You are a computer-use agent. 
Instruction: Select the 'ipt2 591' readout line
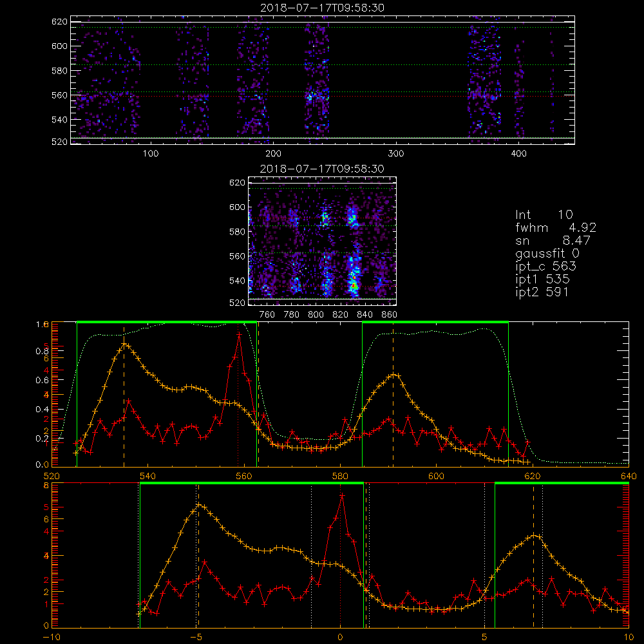[x=542, y=292]
